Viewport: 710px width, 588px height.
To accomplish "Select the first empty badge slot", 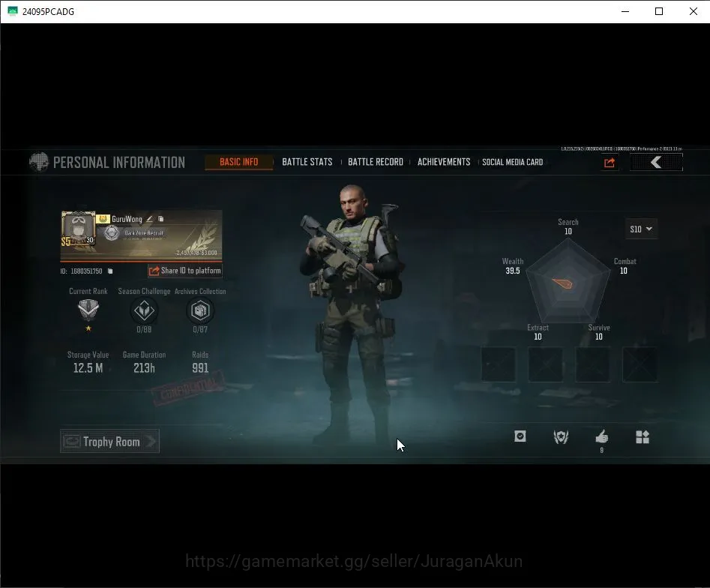I will (498, 364).
